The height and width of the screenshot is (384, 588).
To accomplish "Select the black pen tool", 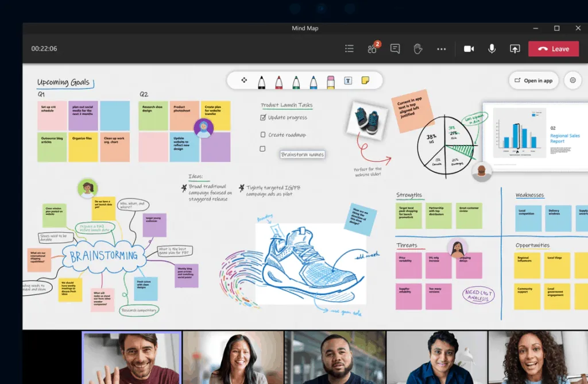I will pyautogui.click(x=261, y=80).
